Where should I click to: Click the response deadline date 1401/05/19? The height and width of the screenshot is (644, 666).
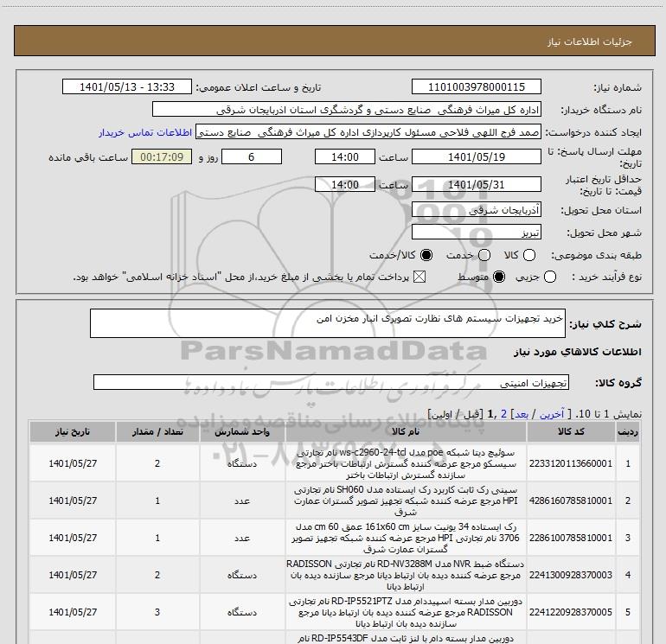476,156
